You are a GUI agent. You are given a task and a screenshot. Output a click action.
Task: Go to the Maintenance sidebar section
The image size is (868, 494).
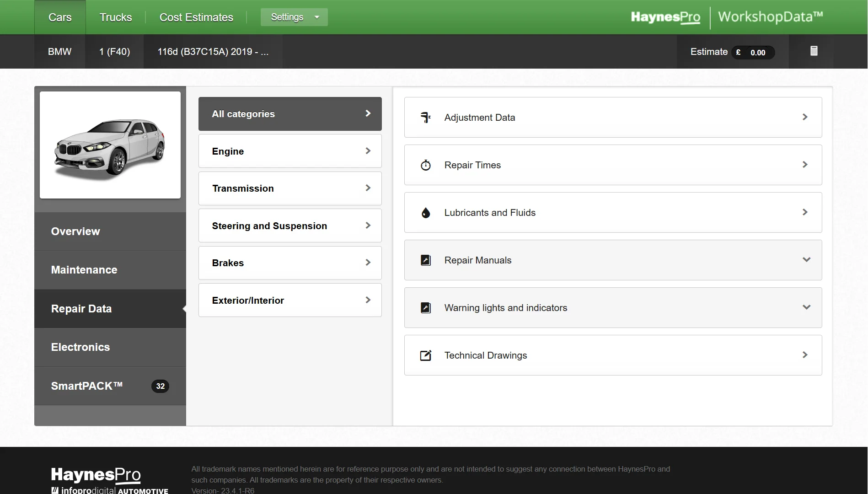(110, 270)
